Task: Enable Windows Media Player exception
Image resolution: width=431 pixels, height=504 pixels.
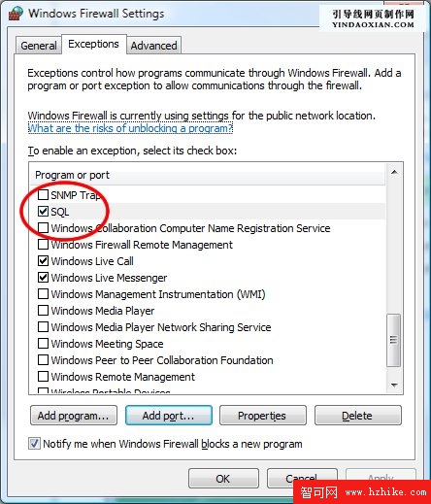Action: 43,311
